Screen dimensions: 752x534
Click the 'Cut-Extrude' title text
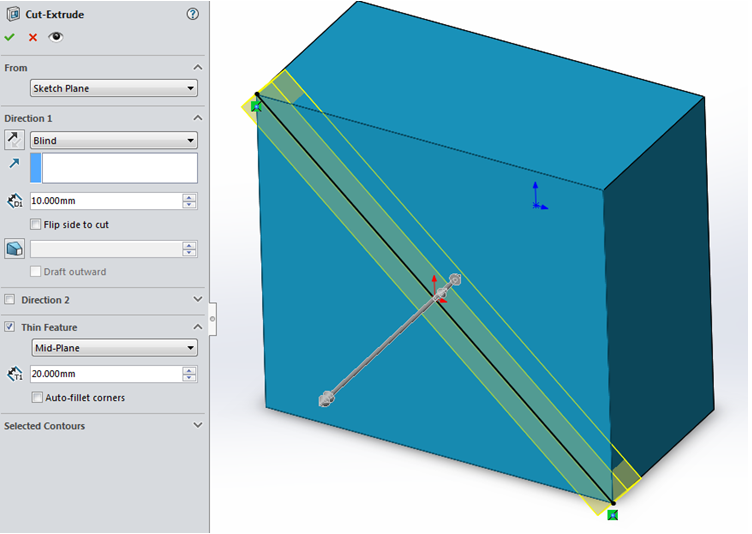pos(55,14)
